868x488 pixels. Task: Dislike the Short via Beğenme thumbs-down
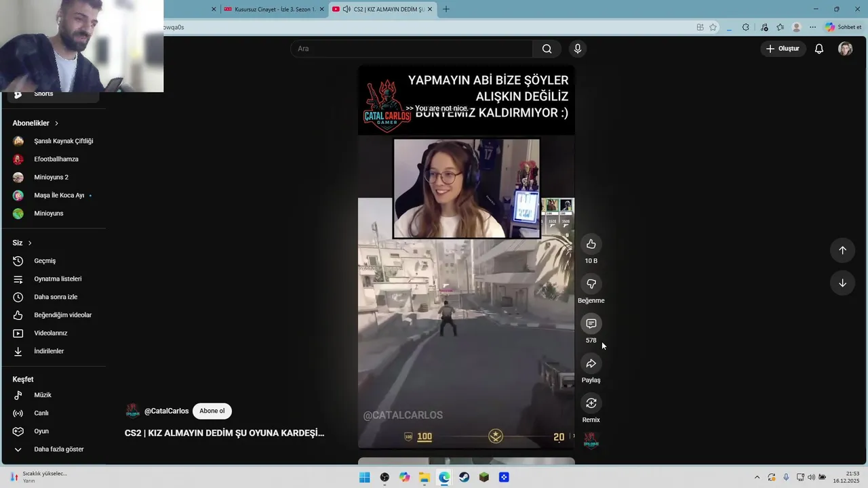coord(591,284)
